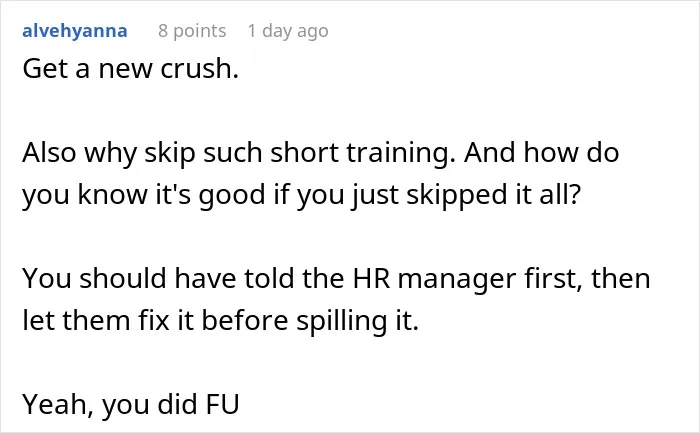Click the word 'points' beside the score

click(200, 31)
